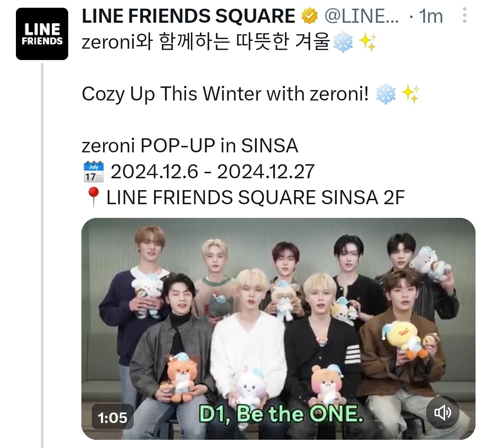The width and height of the screenshot is (491, 448).
Task: Click the truncated @LINE... handle
Action: point(362,16)
